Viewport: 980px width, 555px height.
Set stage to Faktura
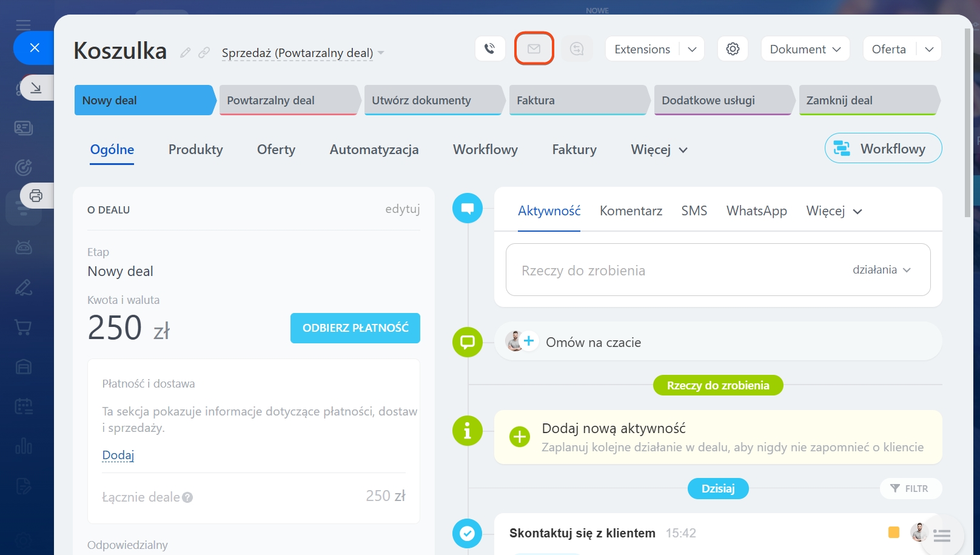click(x=579, y=100)
